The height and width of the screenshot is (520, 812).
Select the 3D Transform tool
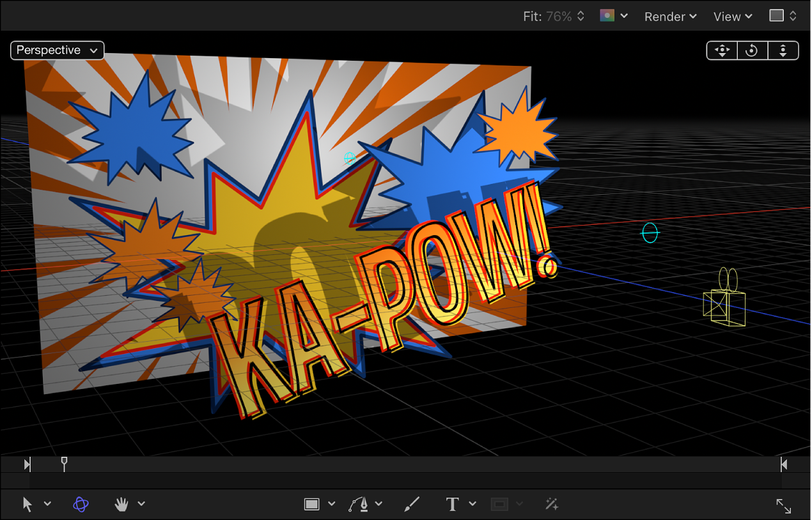pos(80,504)
